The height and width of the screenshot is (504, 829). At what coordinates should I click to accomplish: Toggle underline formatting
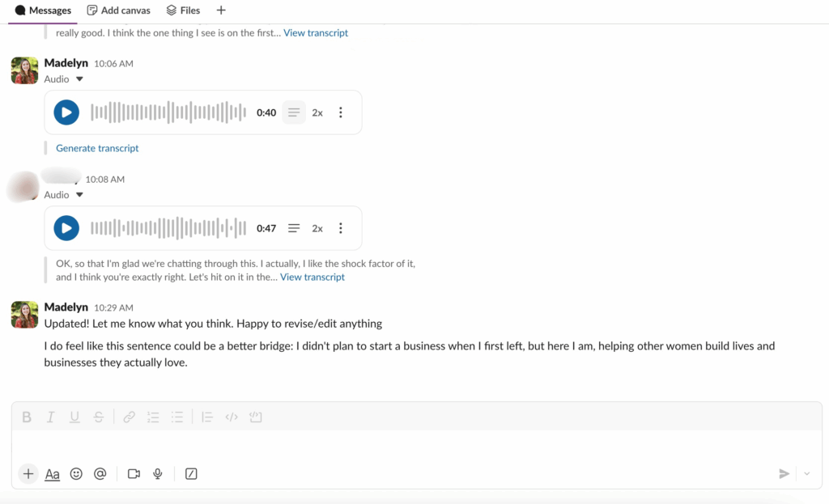[x=74, y=417]
